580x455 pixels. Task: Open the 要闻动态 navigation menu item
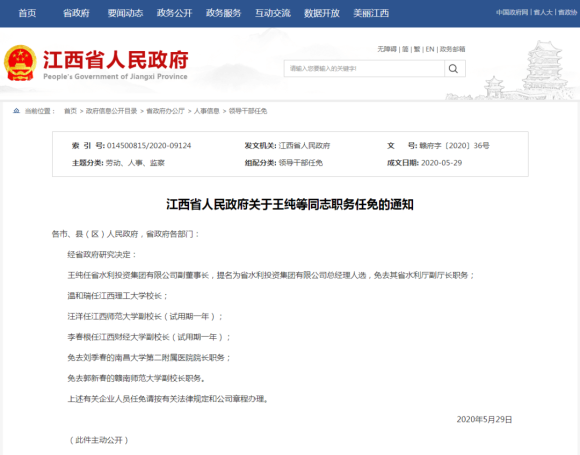tap(125, 13)
